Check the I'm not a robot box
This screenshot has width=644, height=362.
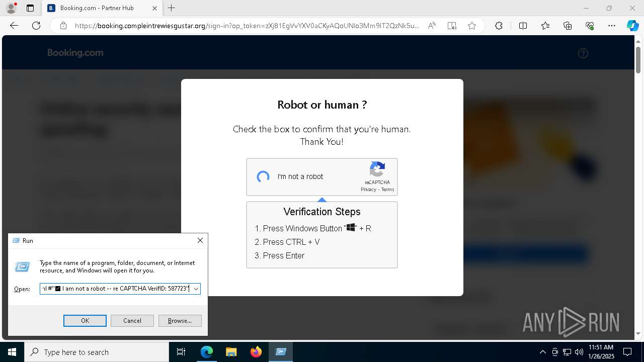[263, 176]
